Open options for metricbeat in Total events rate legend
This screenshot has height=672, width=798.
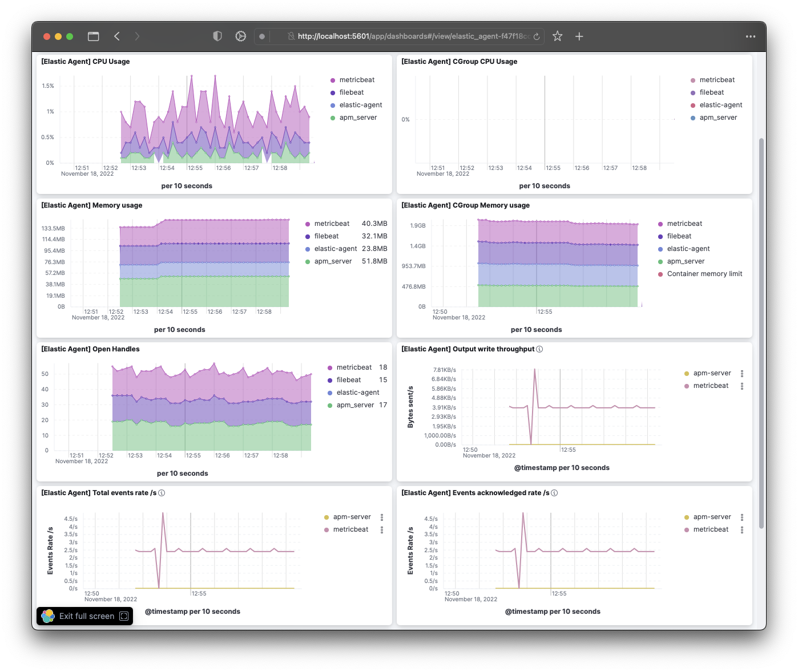(x=382, y=530)
